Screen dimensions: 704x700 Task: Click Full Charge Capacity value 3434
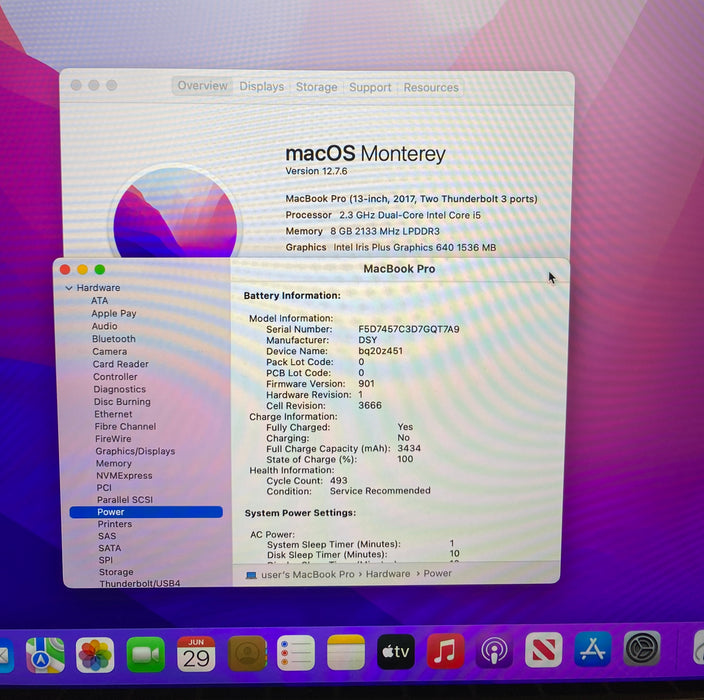click(409, 448)
